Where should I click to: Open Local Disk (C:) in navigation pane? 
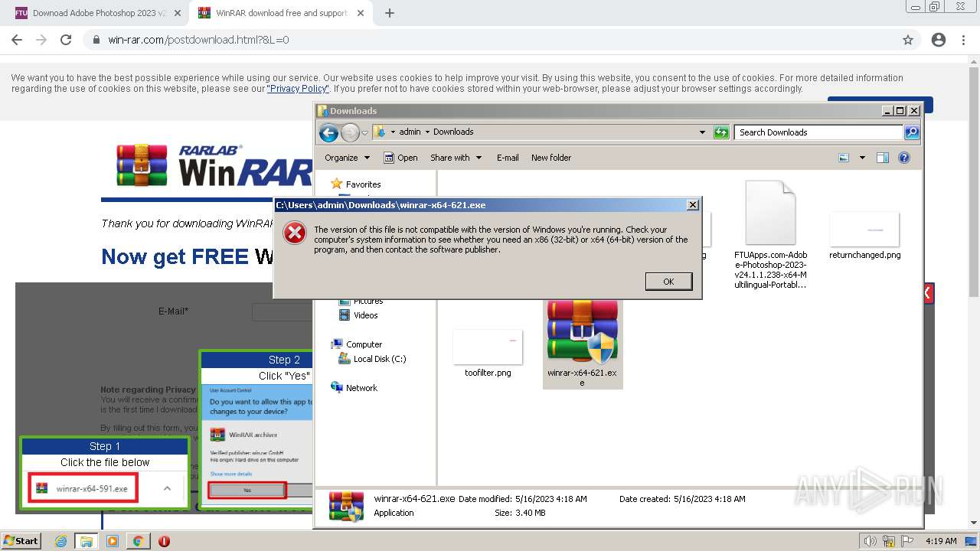click(372, 359)
